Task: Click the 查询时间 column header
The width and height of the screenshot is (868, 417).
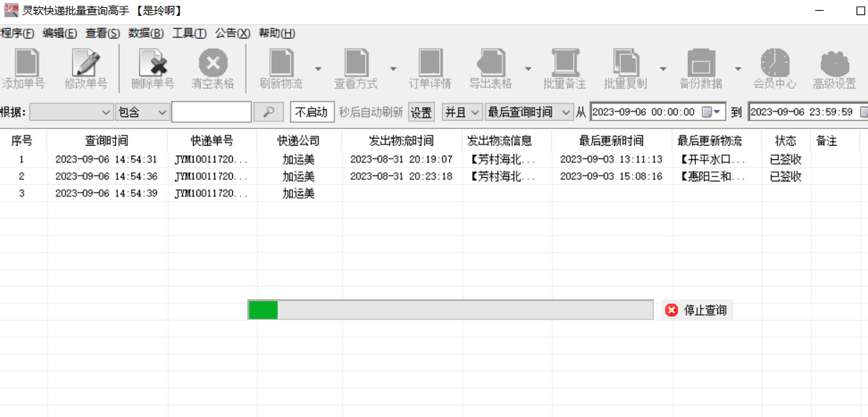Action: tap(108, 141)
